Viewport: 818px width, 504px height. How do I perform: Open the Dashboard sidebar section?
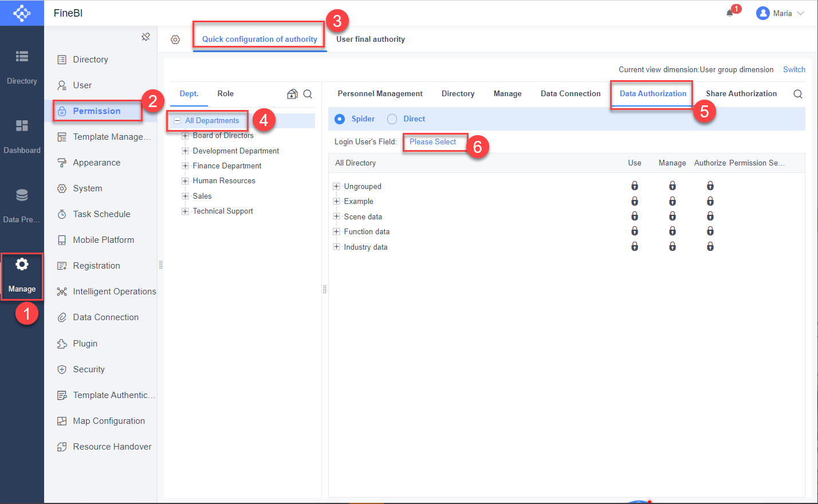click(x=22, y=136)
